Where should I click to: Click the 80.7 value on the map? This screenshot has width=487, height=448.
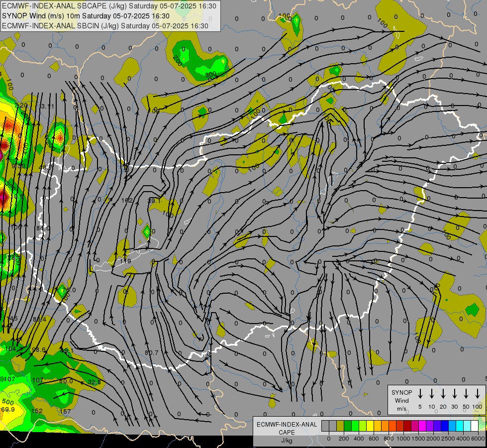(152, 353)
